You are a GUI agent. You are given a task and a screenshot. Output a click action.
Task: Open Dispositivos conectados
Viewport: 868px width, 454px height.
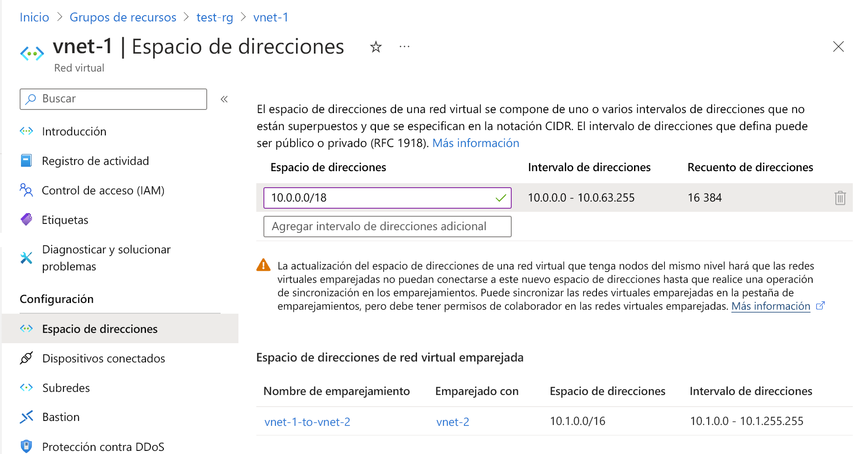click(x=104, y=358)
